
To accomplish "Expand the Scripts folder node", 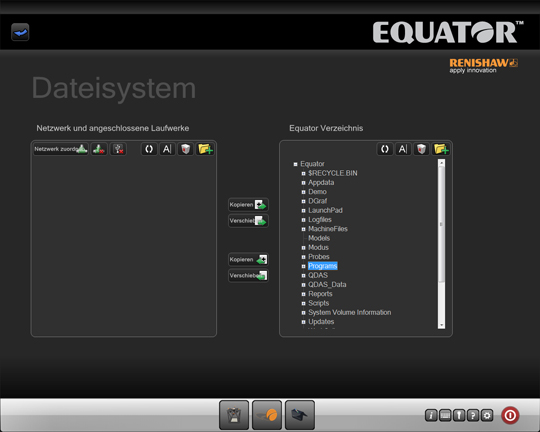I will pyautogui.click(x=303, y=304).
